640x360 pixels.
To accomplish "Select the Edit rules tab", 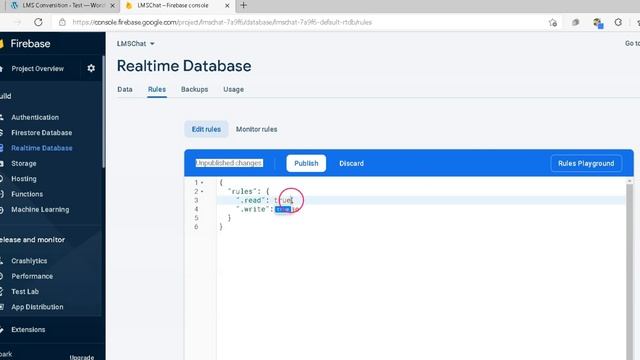I will pyautogui.click(x=206, y=129).
